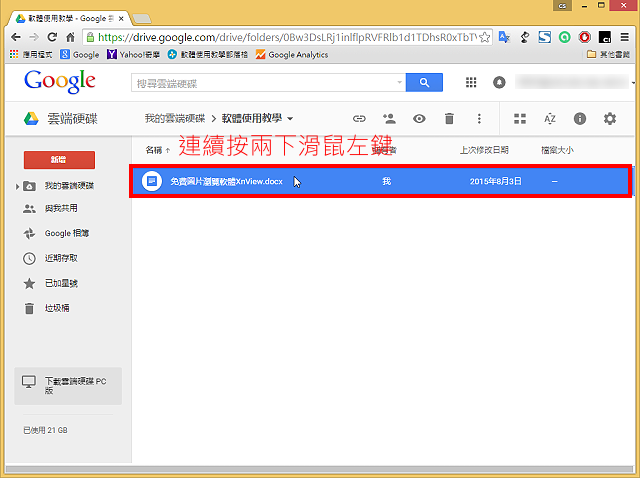Open 近期存取 in sidebar
This screenshot has width=642, height=481.
61,259
